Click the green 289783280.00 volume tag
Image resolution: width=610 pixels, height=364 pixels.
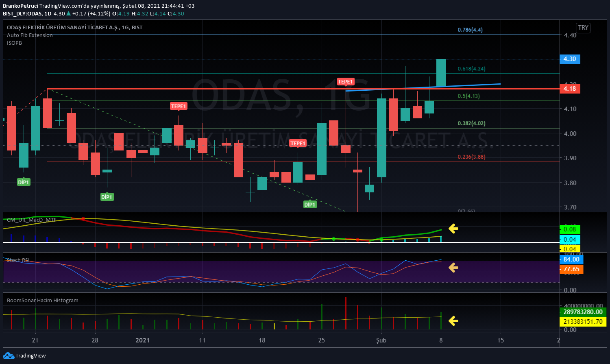click(583, 312)
